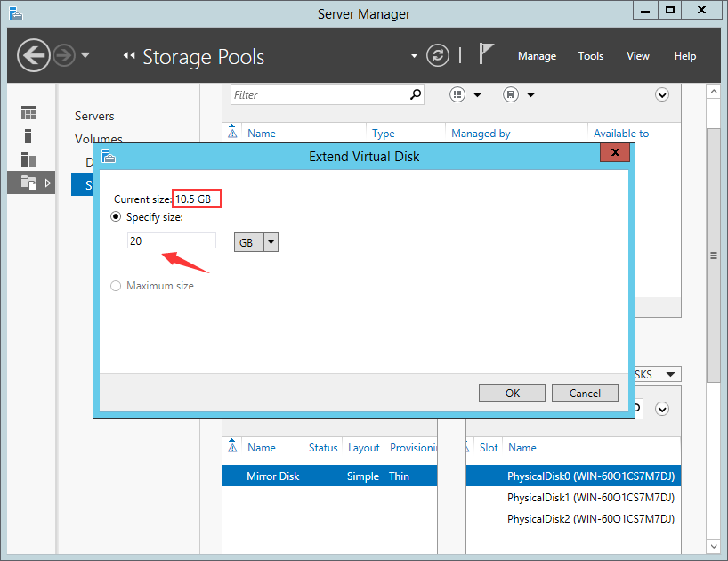Expand the Storage Pools breadcrumb dropdown arrow

click(x=413, y=55)
